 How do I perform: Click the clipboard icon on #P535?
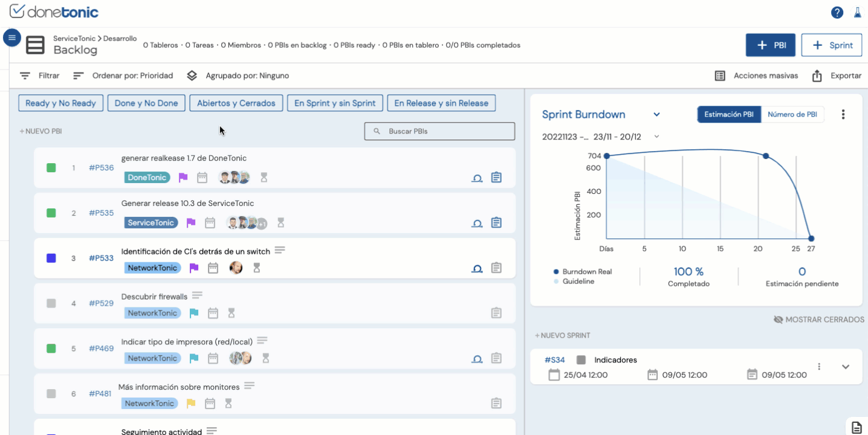(496, 222)
